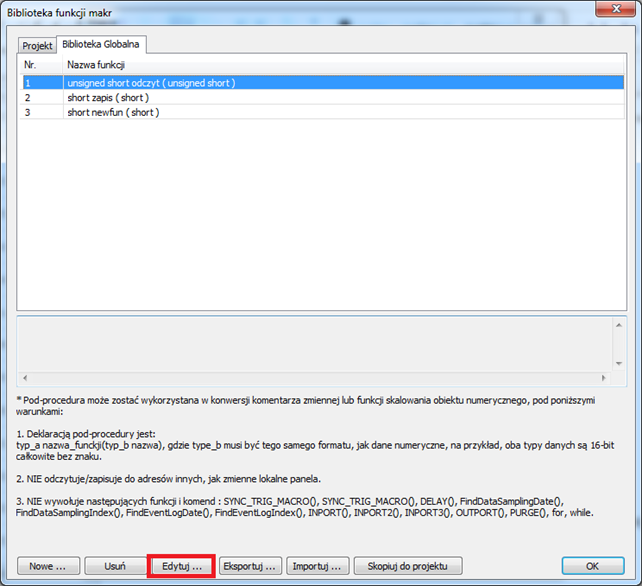The width and height of the screenshot is (642, 586).
Task: Open the Edytuj ... button
Action: 181,566
